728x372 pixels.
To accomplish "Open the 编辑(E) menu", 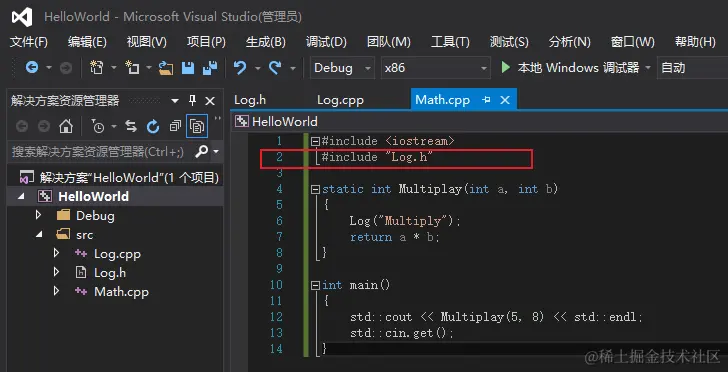I will (x=87, y=42).
